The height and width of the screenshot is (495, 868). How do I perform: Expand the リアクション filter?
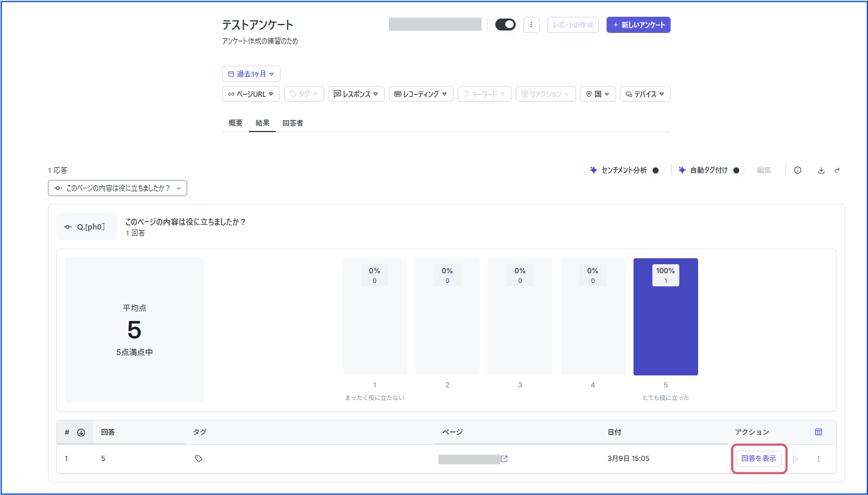coord(546,94)
